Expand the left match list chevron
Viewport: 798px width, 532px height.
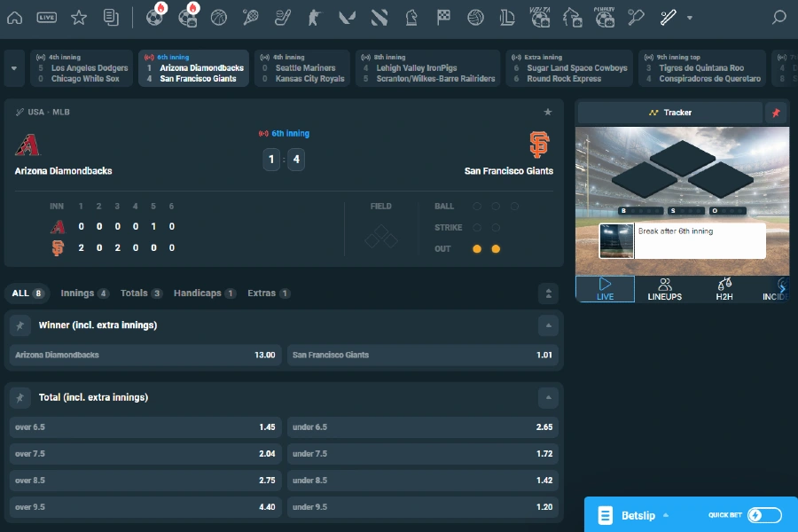point(12,67)
